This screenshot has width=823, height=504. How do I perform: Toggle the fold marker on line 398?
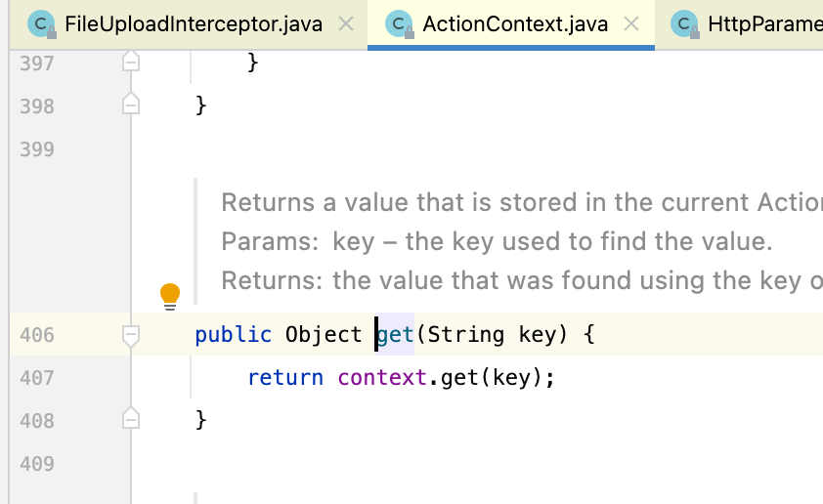point(131,105)
